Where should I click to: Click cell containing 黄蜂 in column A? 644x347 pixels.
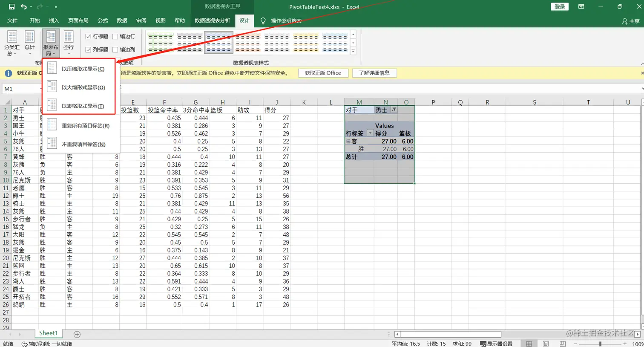(x=25, y=157)
